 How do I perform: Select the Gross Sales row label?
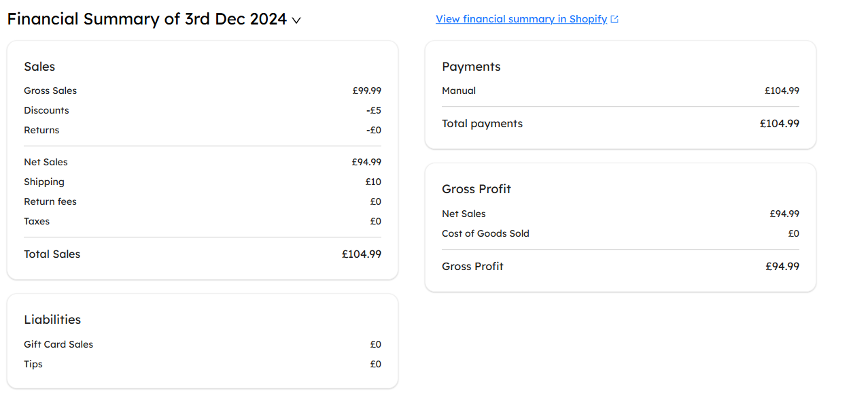tap(50, 90)
